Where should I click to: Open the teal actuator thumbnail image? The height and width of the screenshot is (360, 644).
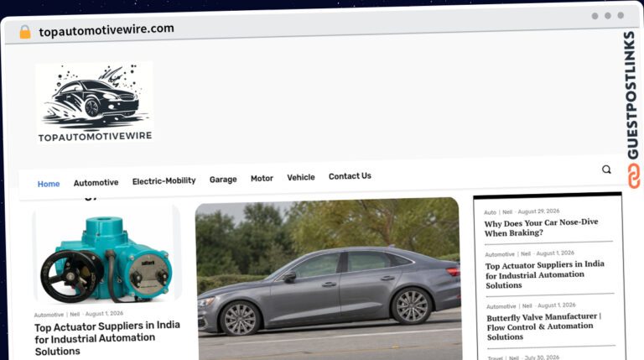(106, 255)
